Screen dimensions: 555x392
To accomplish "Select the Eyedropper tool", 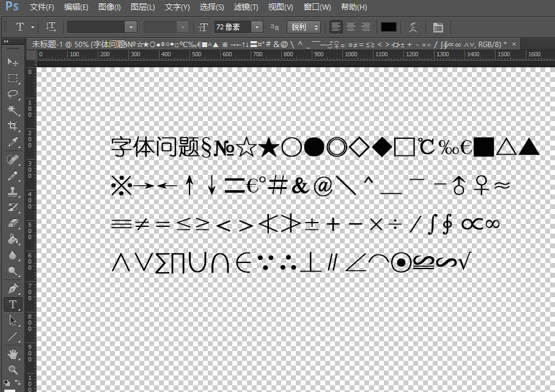I will 12,142.
